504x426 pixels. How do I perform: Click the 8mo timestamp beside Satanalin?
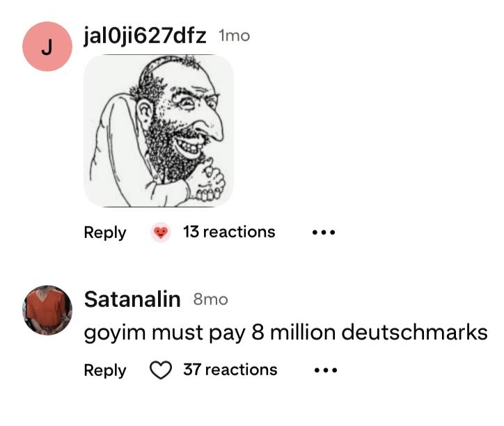pyautogui.click(x=211, y=299)
